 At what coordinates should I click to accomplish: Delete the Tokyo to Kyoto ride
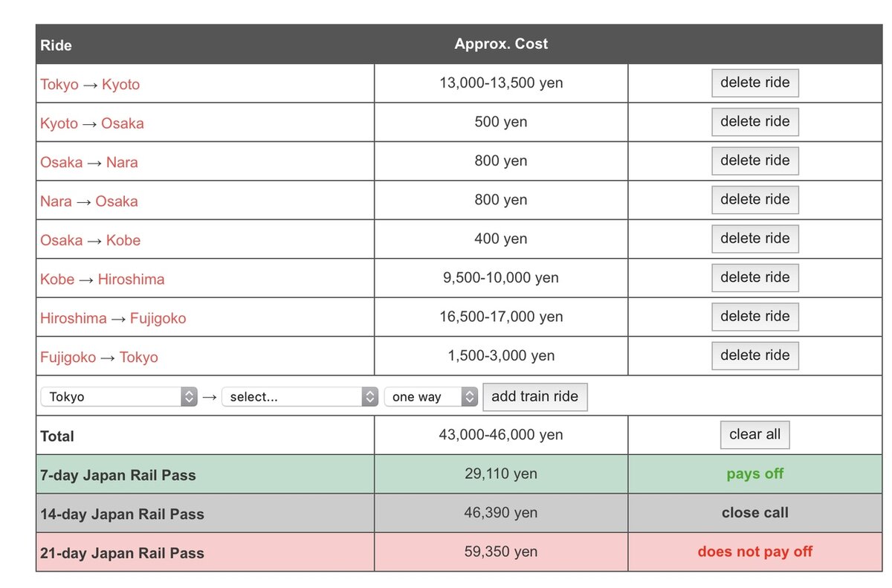(x=755, y=83)
